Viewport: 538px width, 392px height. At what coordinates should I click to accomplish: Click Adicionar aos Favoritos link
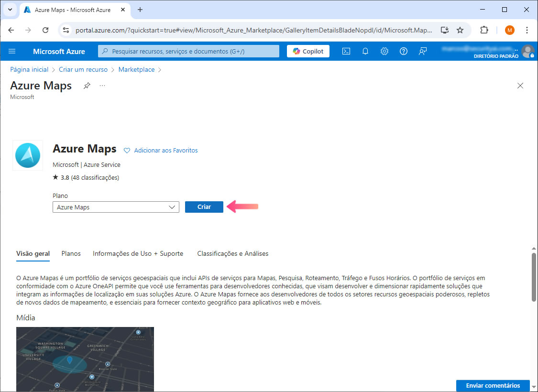pyautogui.click(x=166, y=151)
